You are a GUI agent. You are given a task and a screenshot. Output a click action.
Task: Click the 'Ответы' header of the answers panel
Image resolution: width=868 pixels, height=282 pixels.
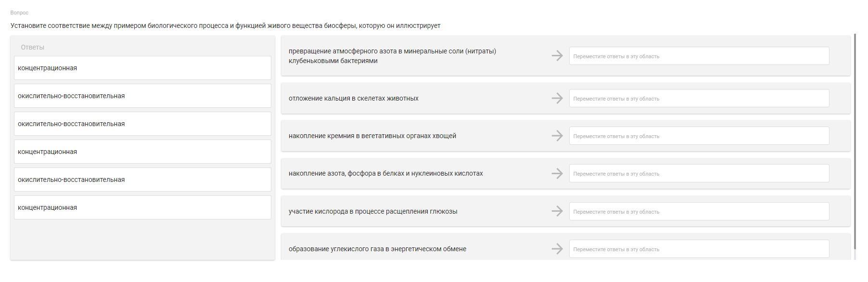[x=33, y=47]
